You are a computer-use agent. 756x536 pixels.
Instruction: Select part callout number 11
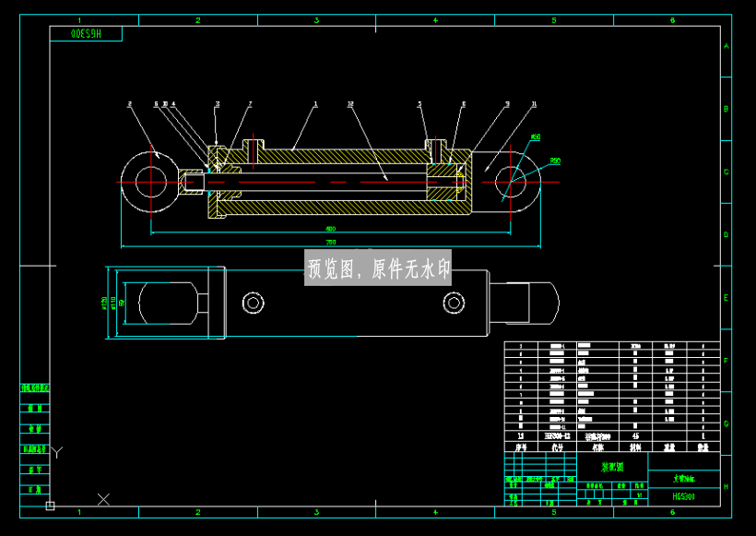point(534,103)
